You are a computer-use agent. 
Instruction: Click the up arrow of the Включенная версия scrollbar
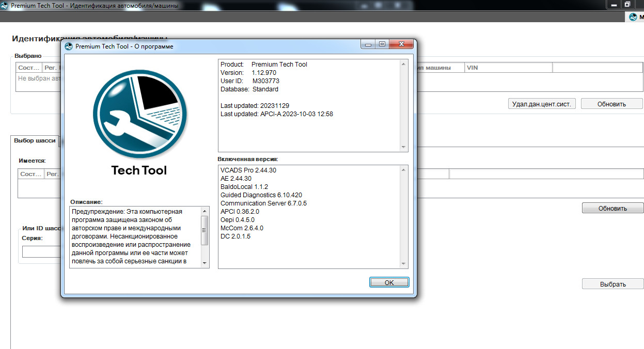point(404,169)
